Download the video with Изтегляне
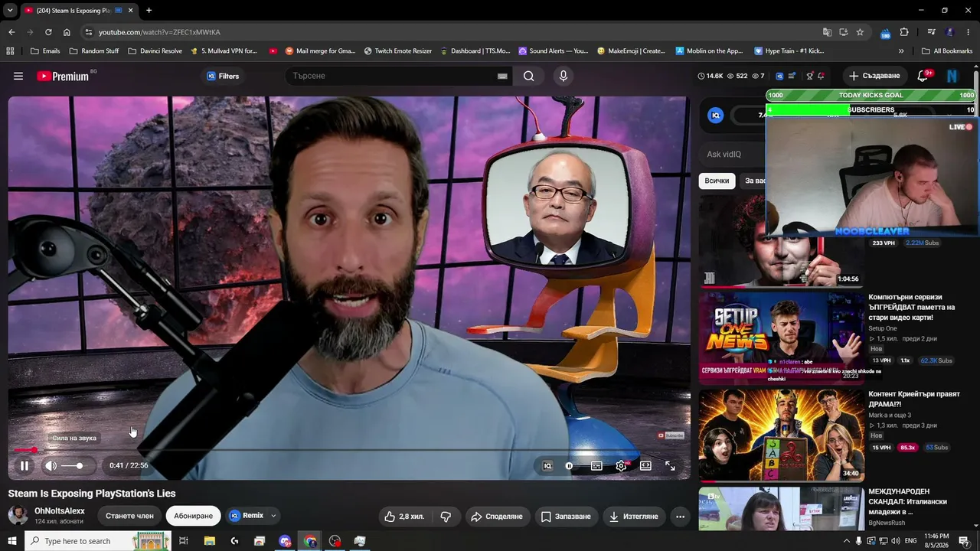The height and width of the screenshot is (551, 980). click(633, 517)
